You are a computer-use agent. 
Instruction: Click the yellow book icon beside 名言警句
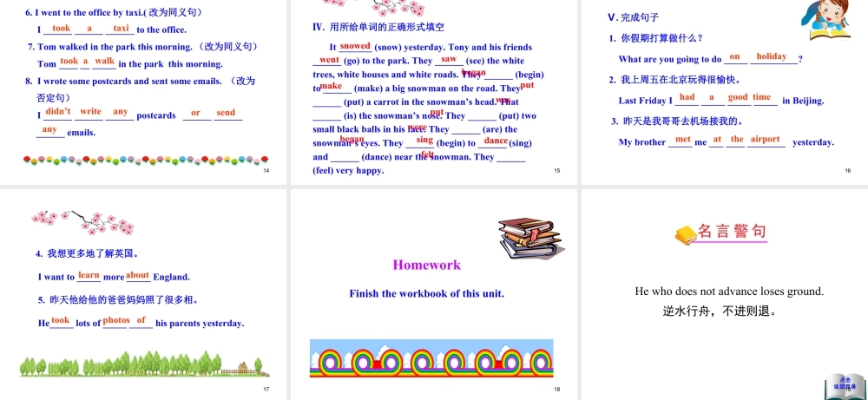[x=685, y=234]
